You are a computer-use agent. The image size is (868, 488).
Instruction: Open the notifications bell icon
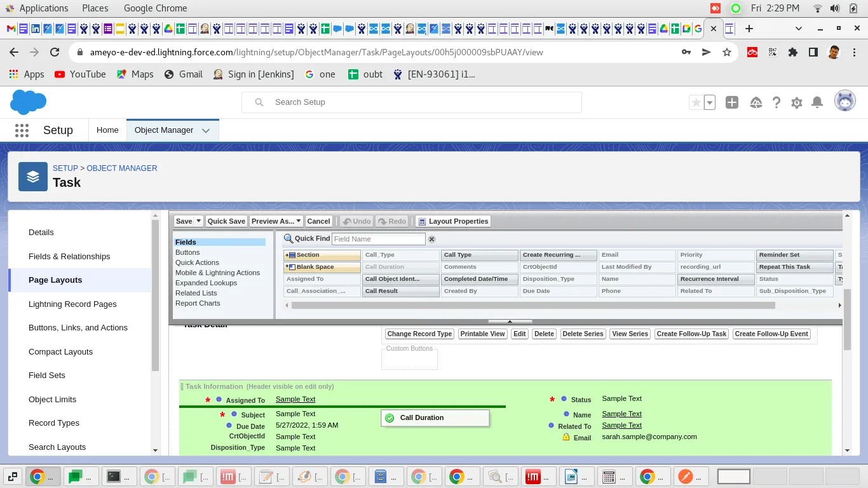click(x=818, y=102)
